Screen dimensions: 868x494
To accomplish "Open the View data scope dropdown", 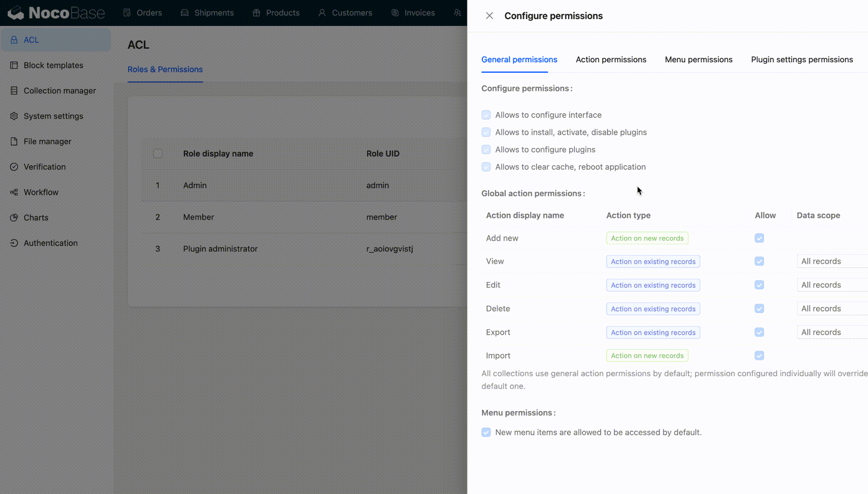I will (832, 262).
